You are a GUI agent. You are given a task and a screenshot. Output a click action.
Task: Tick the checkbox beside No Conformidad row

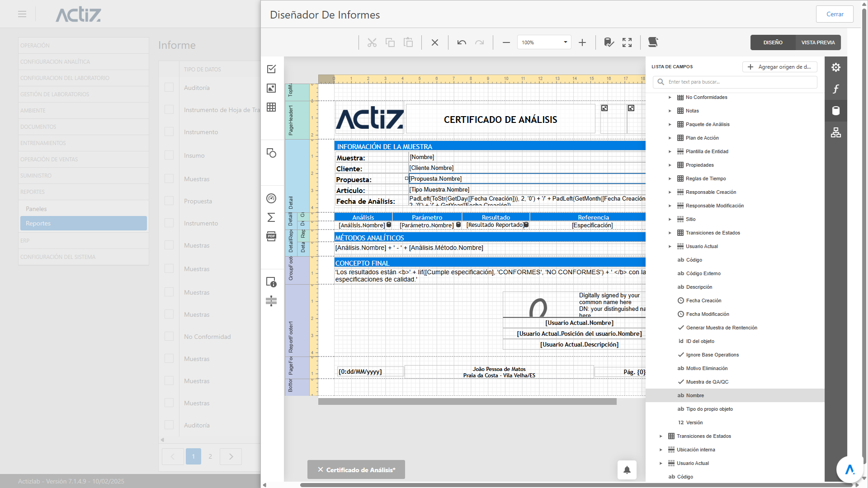click(x=169, y=336)
